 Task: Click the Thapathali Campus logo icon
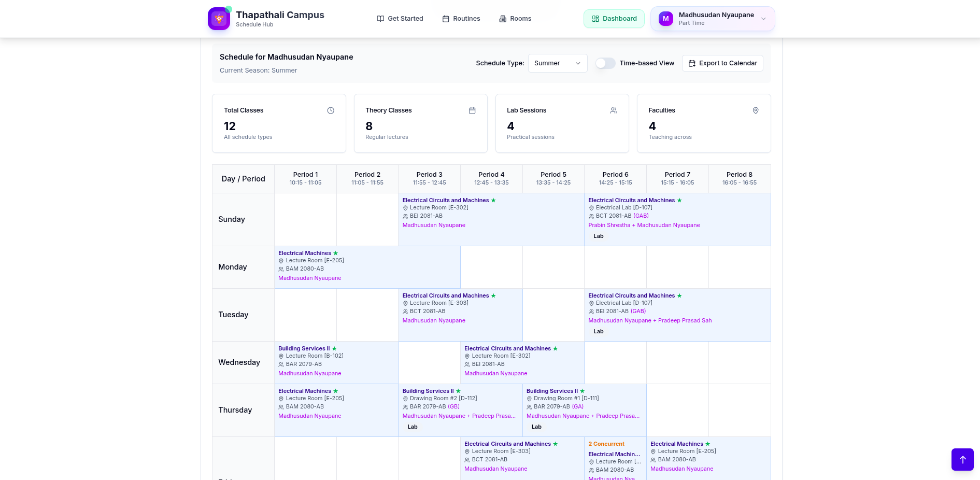219,19
